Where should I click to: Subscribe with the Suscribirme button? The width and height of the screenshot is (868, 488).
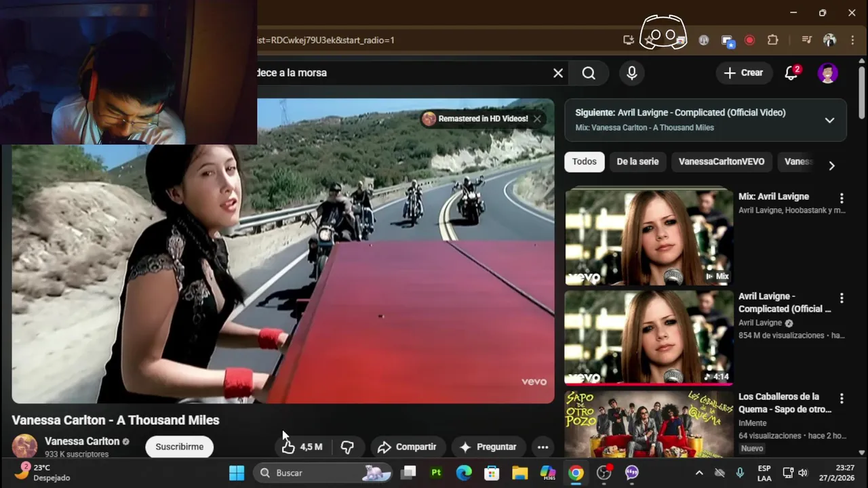click(180, 447)
